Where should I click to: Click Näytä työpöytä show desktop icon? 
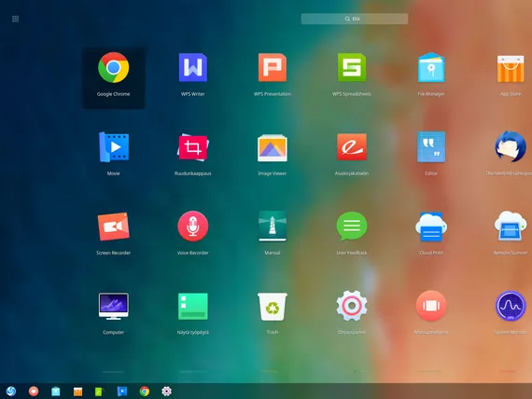[x=192, y=306]
